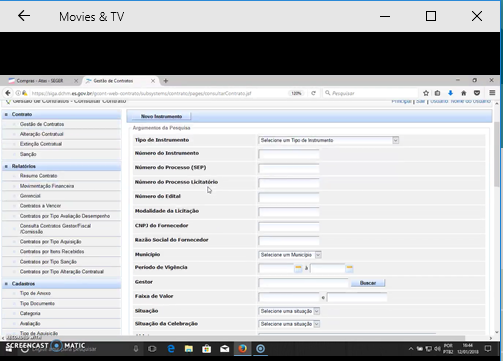Open Alteração Contratual menu item

[x=42, y=134]
